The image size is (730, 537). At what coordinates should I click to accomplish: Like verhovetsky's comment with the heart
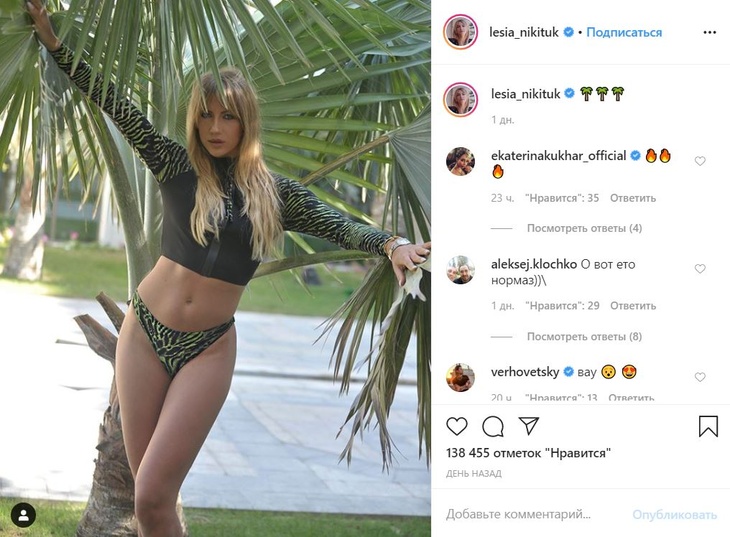[700, 377]
